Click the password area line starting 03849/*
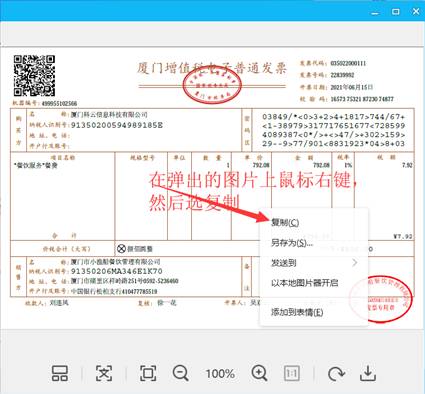 (334, 117)
